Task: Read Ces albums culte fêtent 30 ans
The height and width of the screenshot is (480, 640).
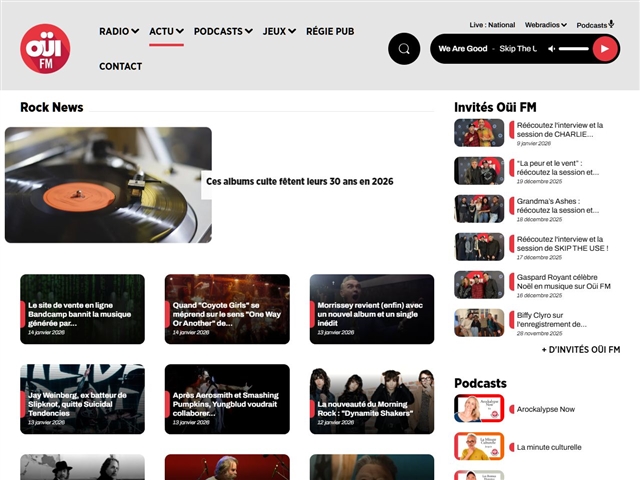Action: [x=300, y=182]
